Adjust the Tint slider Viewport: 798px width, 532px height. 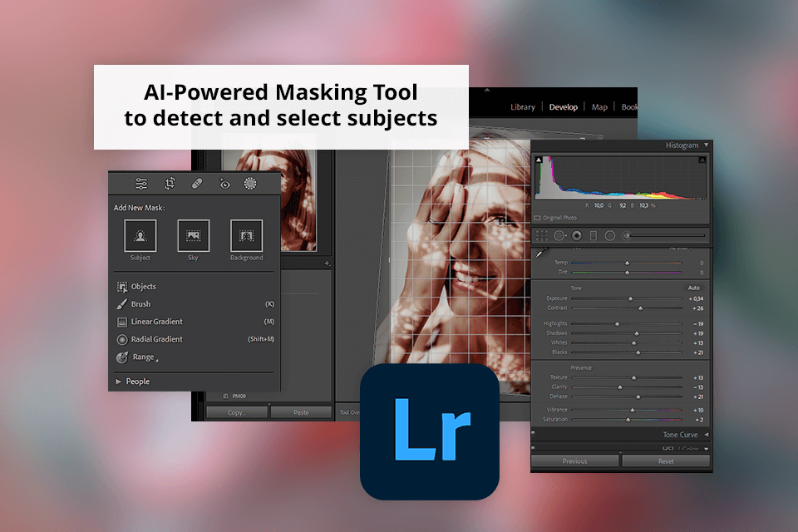627,273
